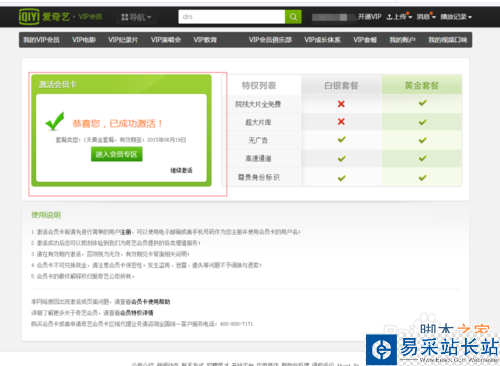Click the green search magnifier button
The width and height of the screenshot is (500, 366).
coord(293,17)
